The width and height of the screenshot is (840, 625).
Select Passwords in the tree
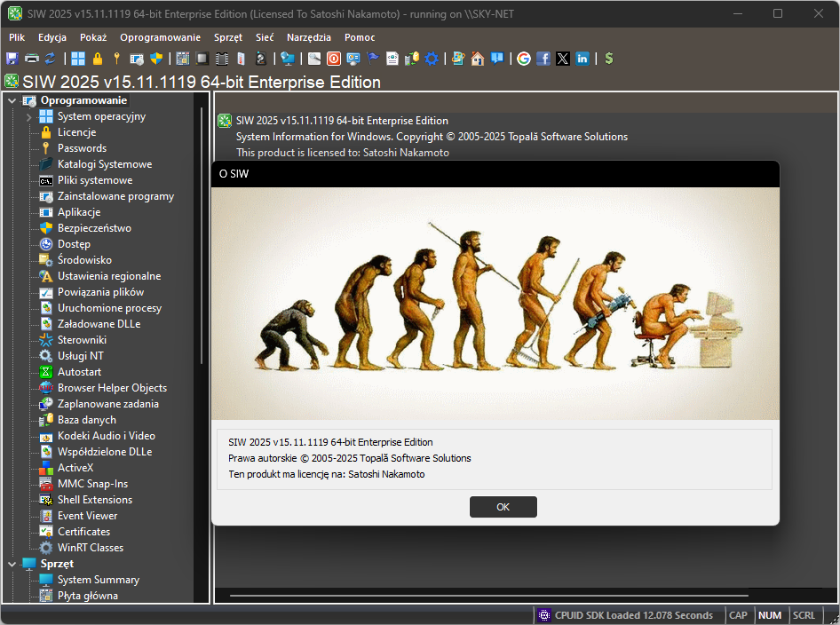(x=82, y=148)
